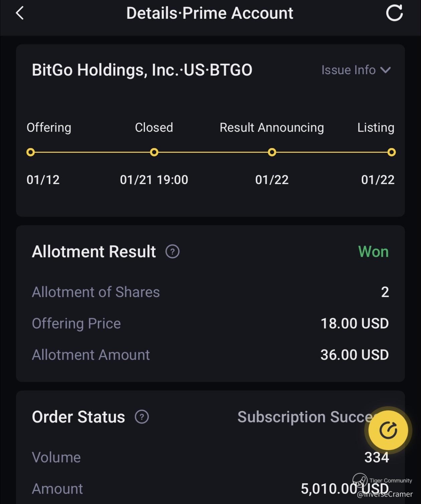Tap the 36.00 USD Allotment Amount value
This screenshot has width=421, height=504.
(x=355, y=355)
